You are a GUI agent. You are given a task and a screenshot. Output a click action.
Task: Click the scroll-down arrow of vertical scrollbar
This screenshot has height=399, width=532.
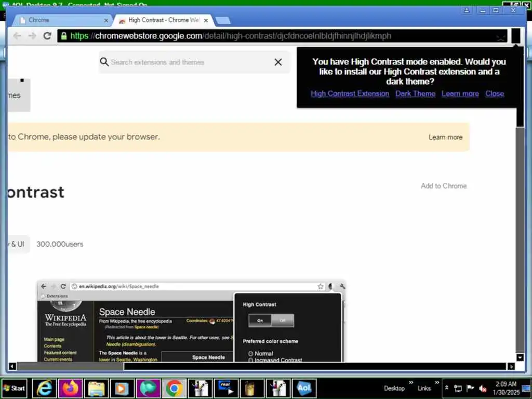click(520, 357)
